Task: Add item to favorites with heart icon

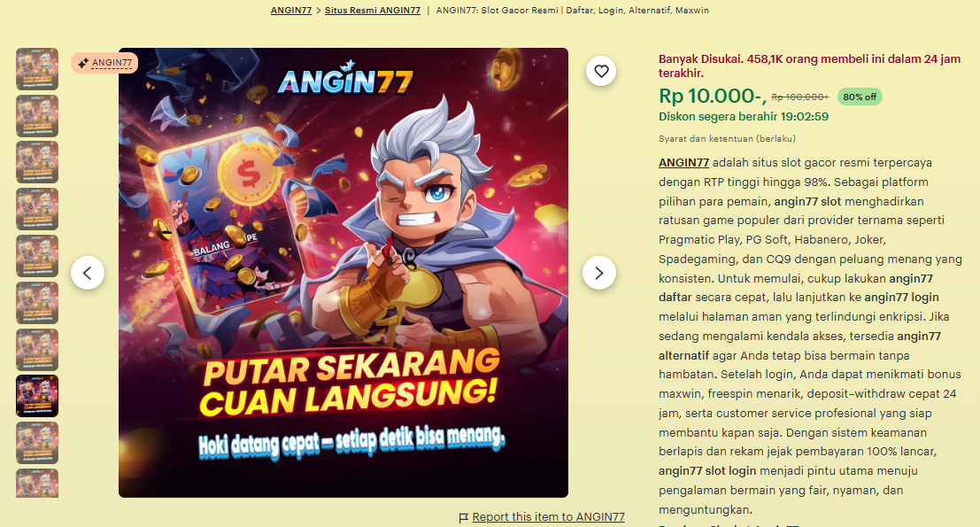Action: pos(600,71)
